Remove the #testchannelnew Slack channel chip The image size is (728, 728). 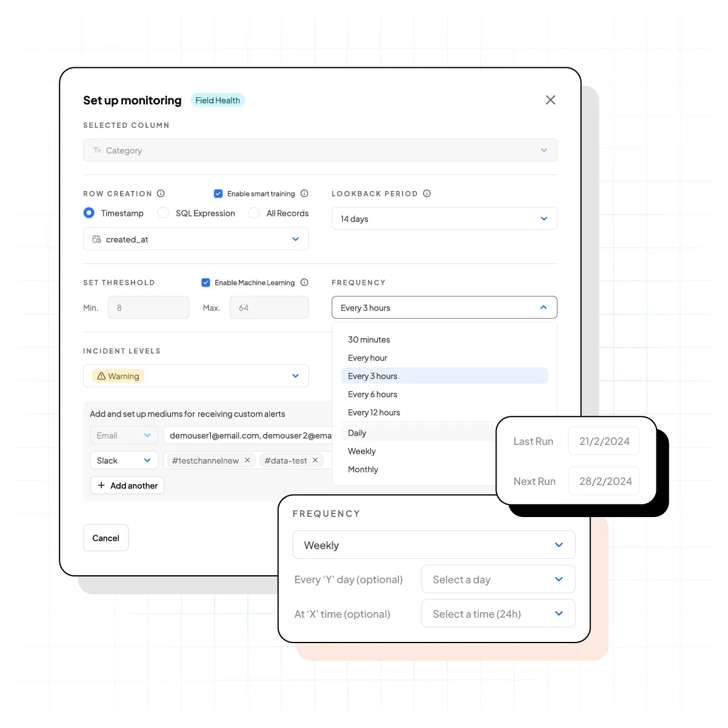pos(247,460)
